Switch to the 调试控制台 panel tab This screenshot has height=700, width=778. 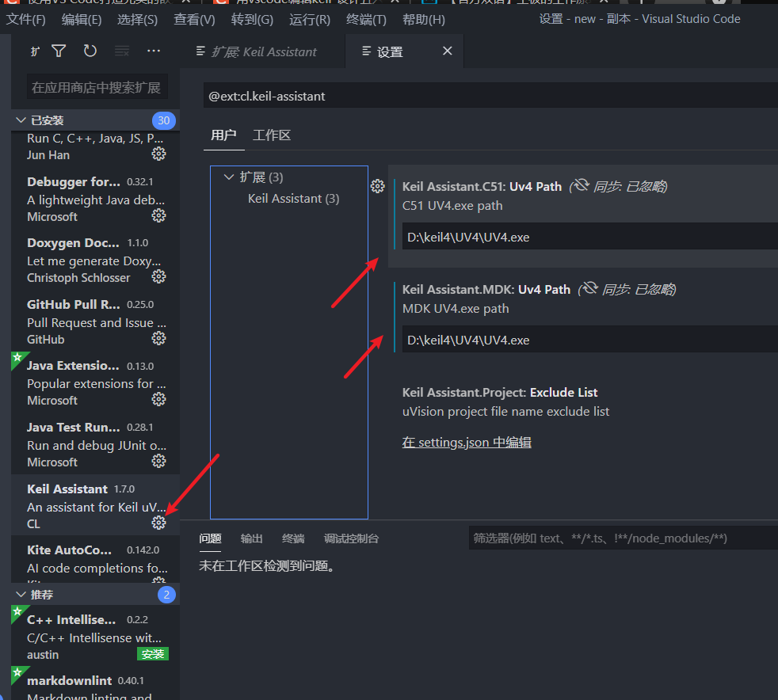pos(351,539)
